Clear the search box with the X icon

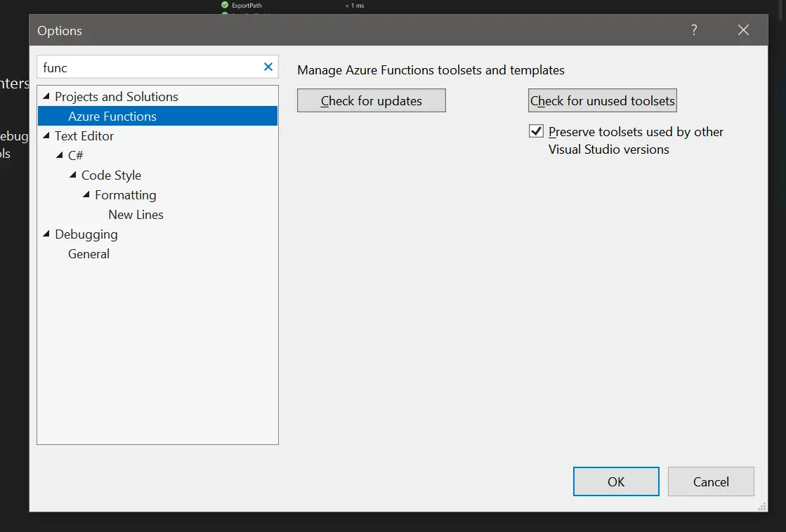[268, 67]
